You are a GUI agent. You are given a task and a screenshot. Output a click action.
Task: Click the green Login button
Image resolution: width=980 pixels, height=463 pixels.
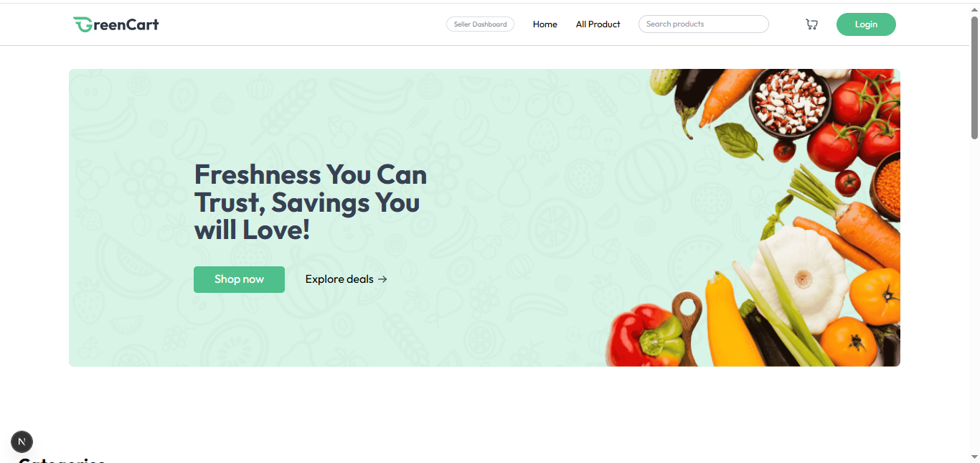click(x=866, y=24)
